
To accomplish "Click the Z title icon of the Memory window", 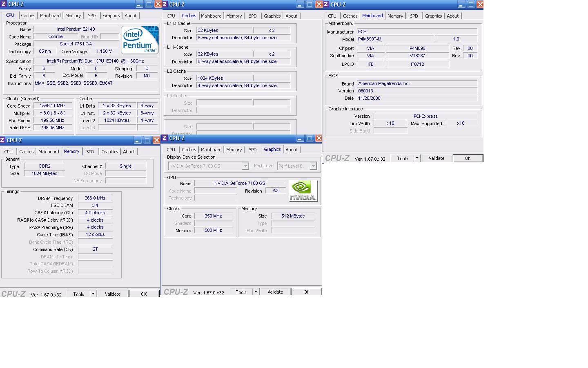I will pyautogui.click(x=2, y=140).
